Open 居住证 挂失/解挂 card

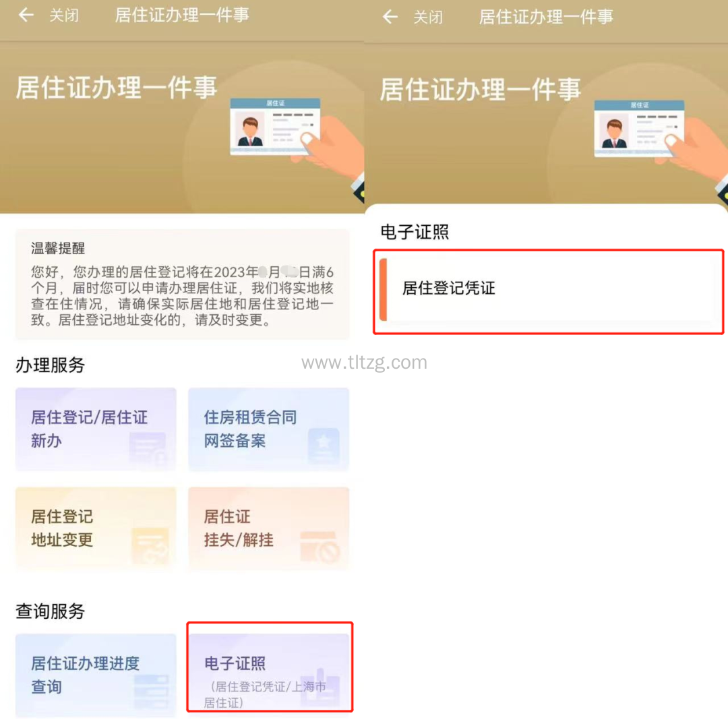(269, 528)
